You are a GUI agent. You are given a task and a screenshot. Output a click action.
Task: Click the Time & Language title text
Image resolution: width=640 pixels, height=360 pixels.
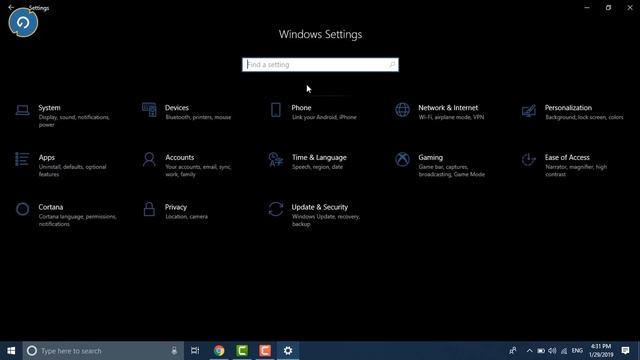[319, 158]
